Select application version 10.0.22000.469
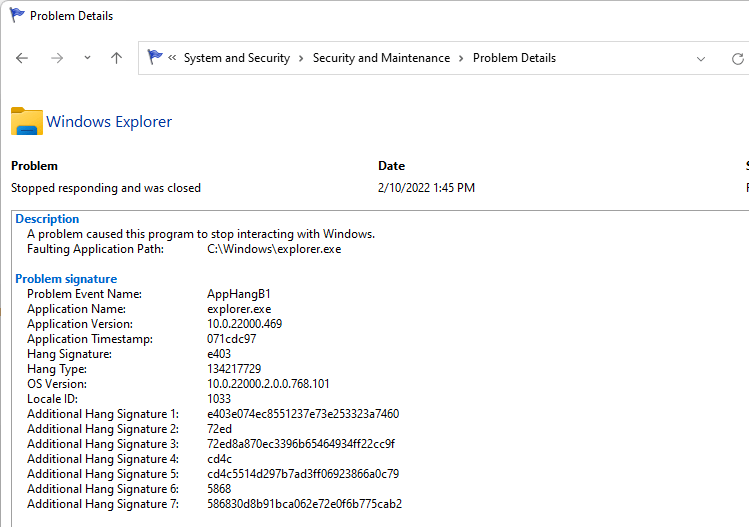Image resolution: width=749 pixels, height=527 pixels. coord(245,324)
